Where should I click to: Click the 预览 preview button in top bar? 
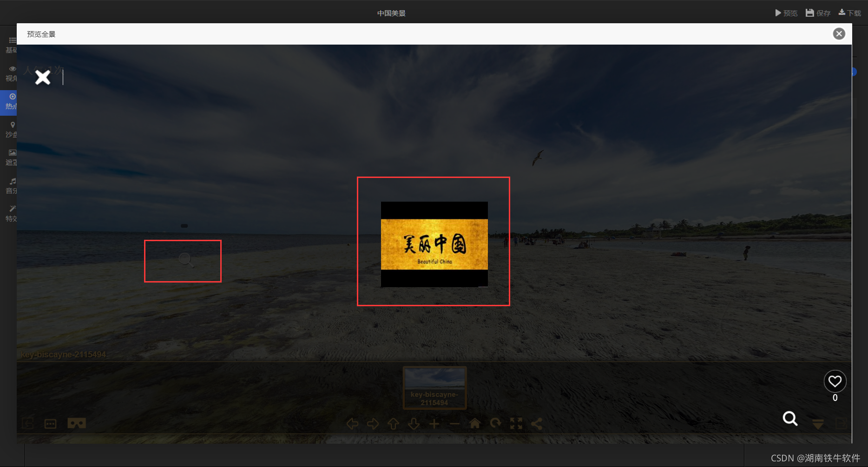[x=786, y=13]
